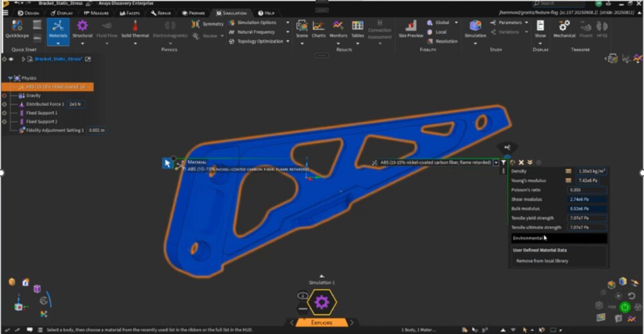The height and width of the screenshot is (334, 644).
Task: Open the Tables results tool
Action: tap(357, 29)
